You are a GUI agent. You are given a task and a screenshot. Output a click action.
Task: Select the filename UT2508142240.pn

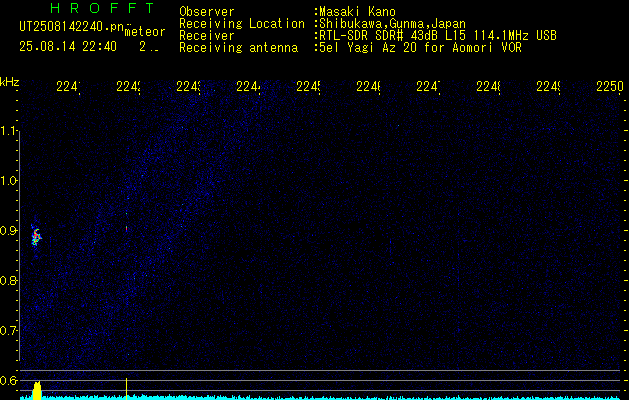71,27
